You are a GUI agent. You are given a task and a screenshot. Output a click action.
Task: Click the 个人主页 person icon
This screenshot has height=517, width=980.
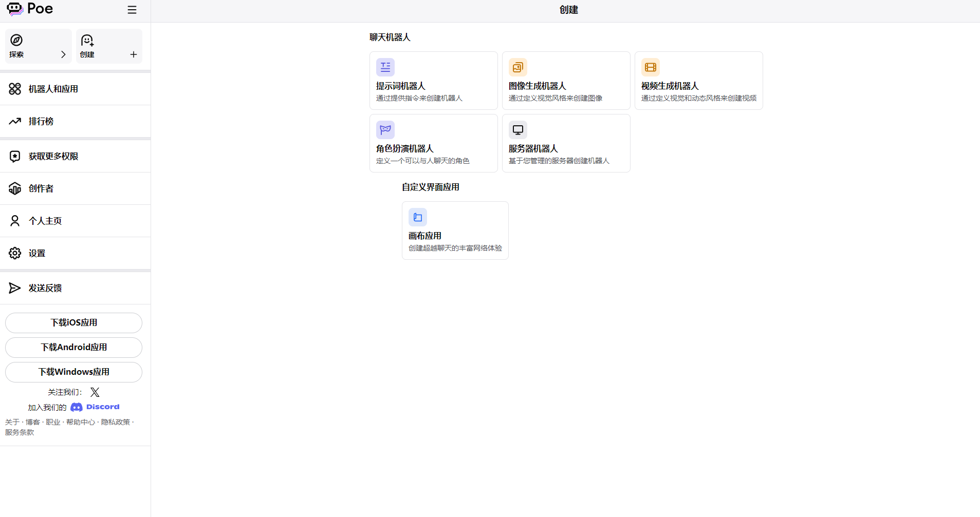(x=14, y=220)
